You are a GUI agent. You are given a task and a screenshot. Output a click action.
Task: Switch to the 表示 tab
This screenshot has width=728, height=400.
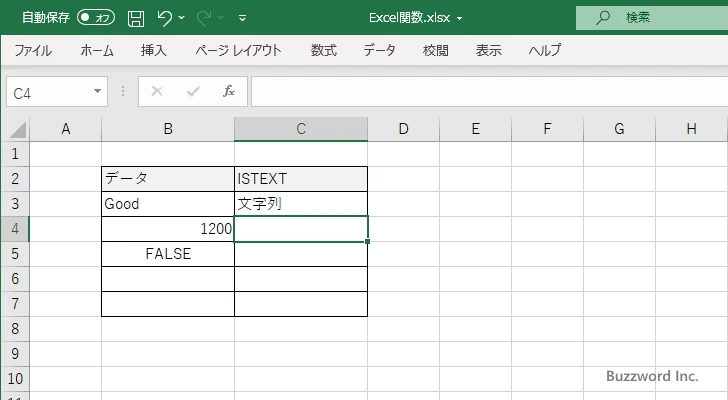488,50
